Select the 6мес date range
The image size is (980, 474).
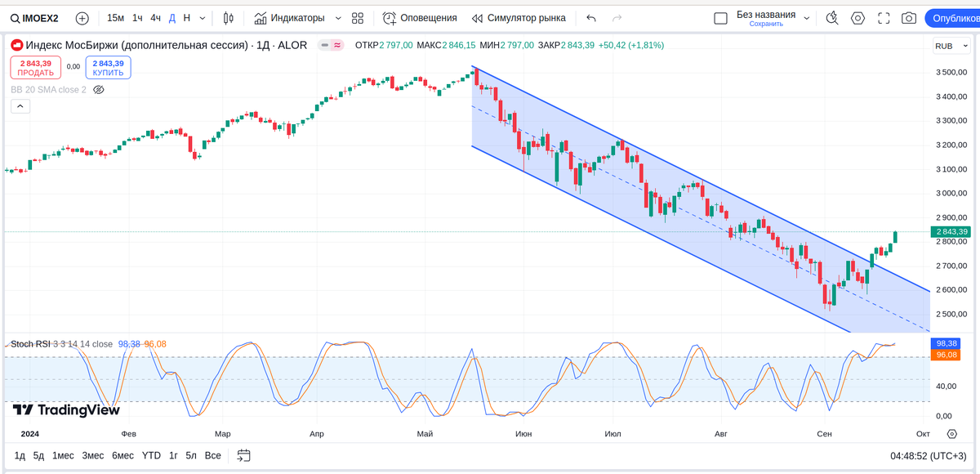click(122, 455)
